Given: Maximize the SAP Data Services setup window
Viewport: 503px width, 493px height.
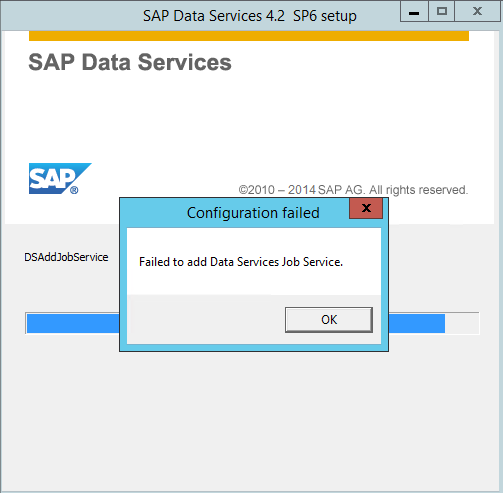Looking at the screenshot, I should pos(442,12).
